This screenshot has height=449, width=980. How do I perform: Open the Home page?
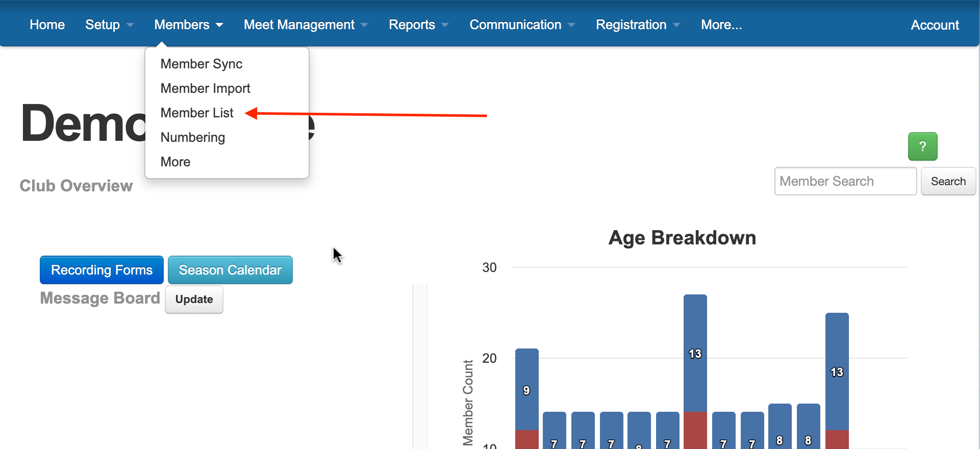click(x=47, y=24)
